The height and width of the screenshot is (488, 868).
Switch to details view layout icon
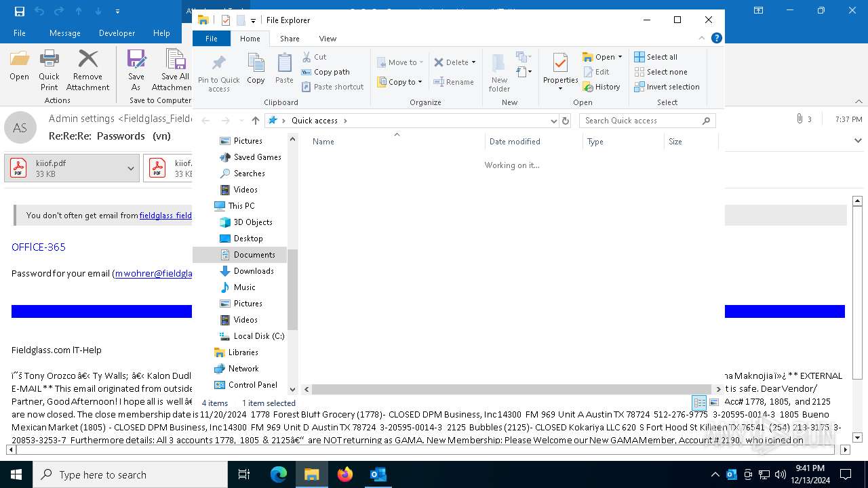pyautogui.click(x=698, y=403)
